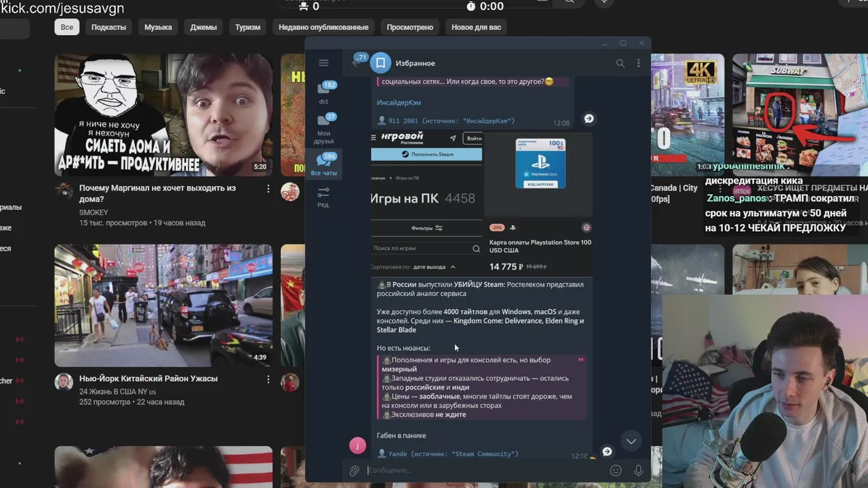
Task: Open the 24 Жизнь В США channel avatar
Action: (x=64, y=382)
